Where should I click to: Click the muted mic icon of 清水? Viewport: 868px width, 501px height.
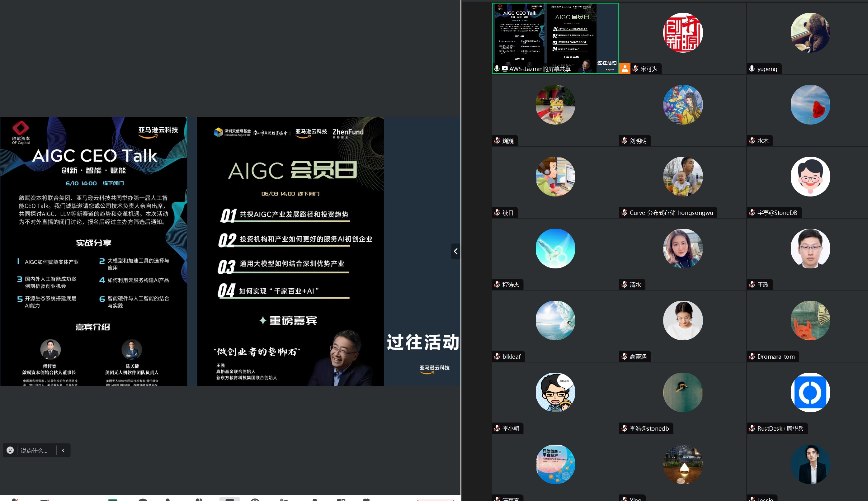coord(625,285)
